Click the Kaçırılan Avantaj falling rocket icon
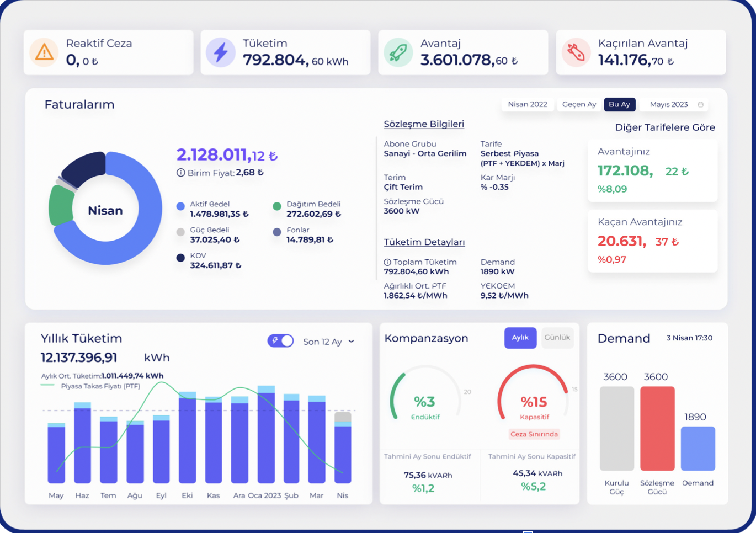This screenshot has height=533, width=756. click(x=576, y=52)
